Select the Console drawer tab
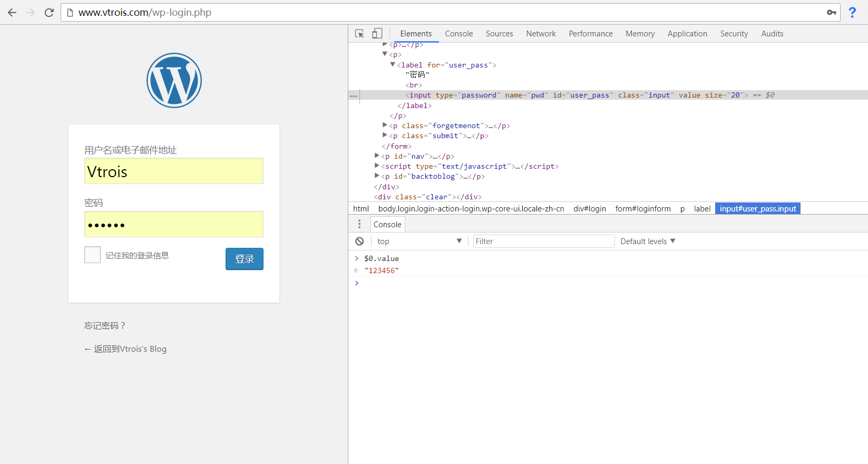 pos(387,224)
